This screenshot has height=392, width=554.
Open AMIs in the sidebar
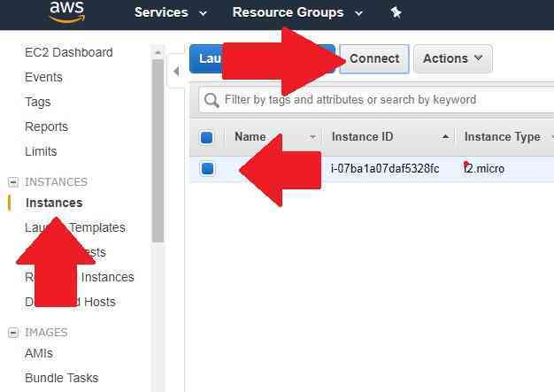click(x=39, y=353)
